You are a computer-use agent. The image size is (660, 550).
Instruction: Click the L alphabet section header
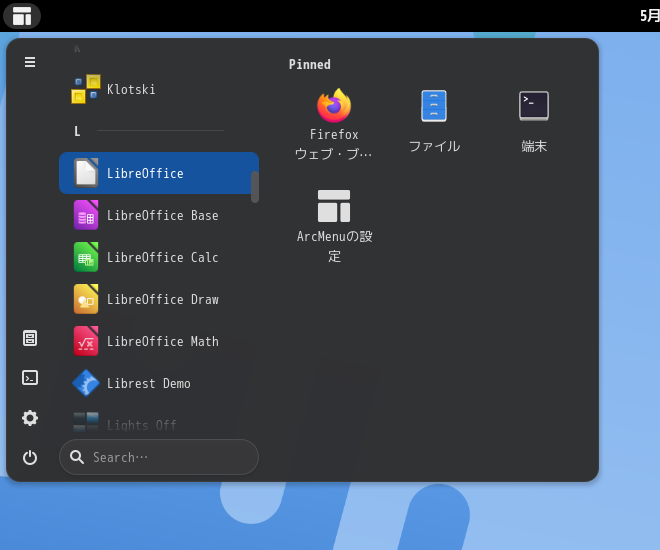coord(77,131)
